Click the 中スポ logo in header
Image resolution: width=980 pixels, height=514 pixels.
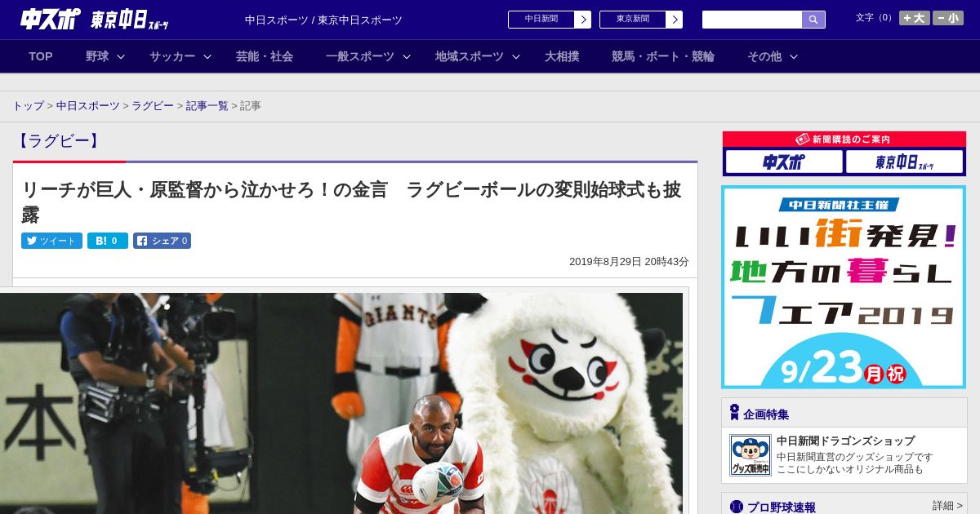pyautogui.click(x=51, y=19)
